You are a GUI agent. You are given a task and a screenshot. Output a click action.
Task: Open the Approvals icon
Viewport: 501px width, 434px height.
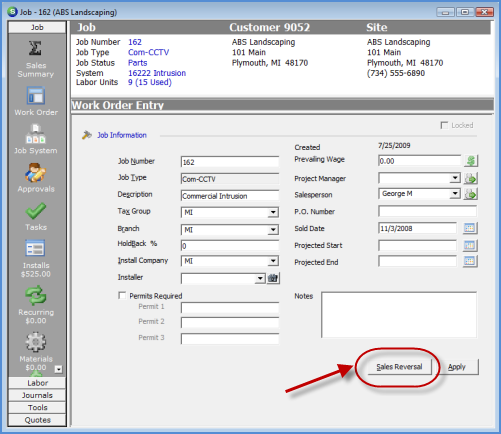pos(35,173)
